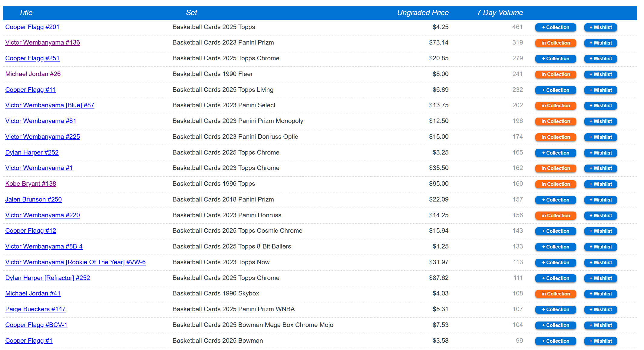Click in Collection for Michael Jordan #41
This screenshot has width=644, height=350.
coord(556,294)
